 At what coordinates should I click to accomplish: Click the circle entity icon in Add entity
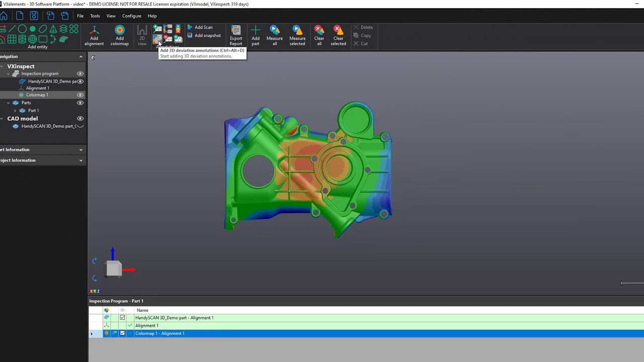[22, 29]
